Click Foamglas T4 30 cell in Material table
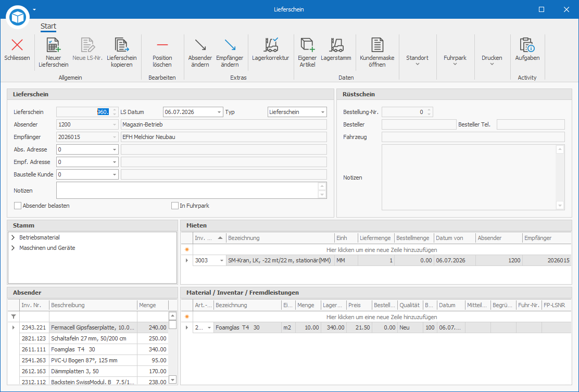 [247, 328]
